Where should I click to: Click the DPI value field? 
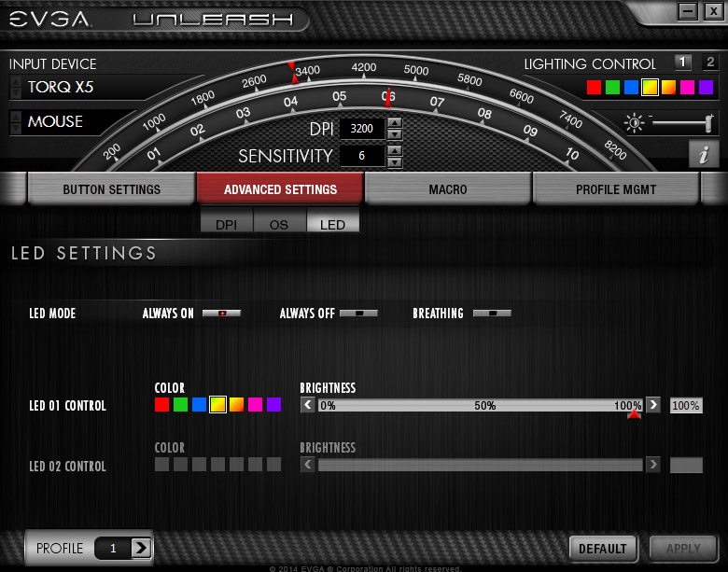(x=362, y=129)
